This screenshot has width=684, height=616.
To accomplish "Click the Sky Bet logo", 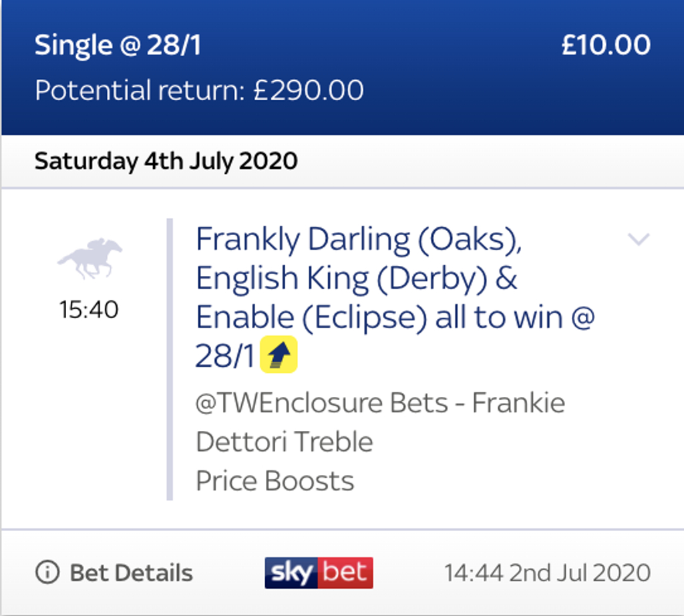I will click(319, 573).
